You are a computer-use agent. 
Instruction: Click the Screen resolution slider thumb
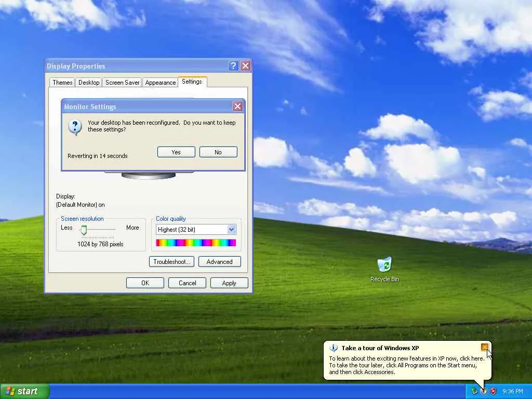pyautogui.click(x=84, y=230)
